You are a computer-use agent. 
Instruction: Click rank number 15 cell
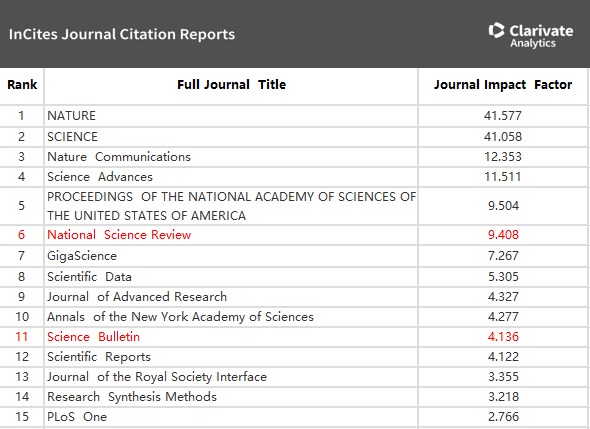tap(21, 417)
